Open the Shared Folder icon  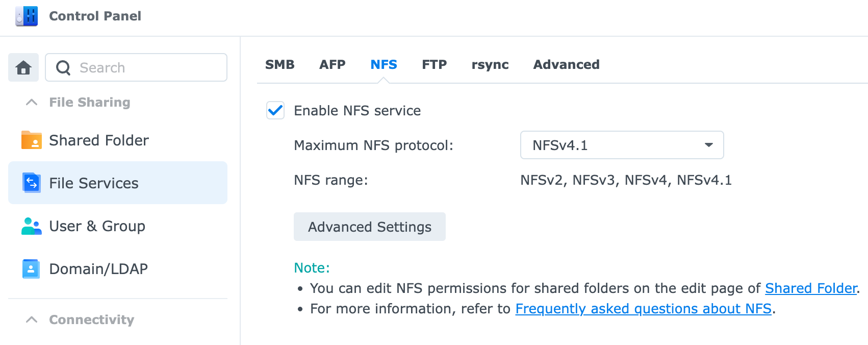(32, 140)
